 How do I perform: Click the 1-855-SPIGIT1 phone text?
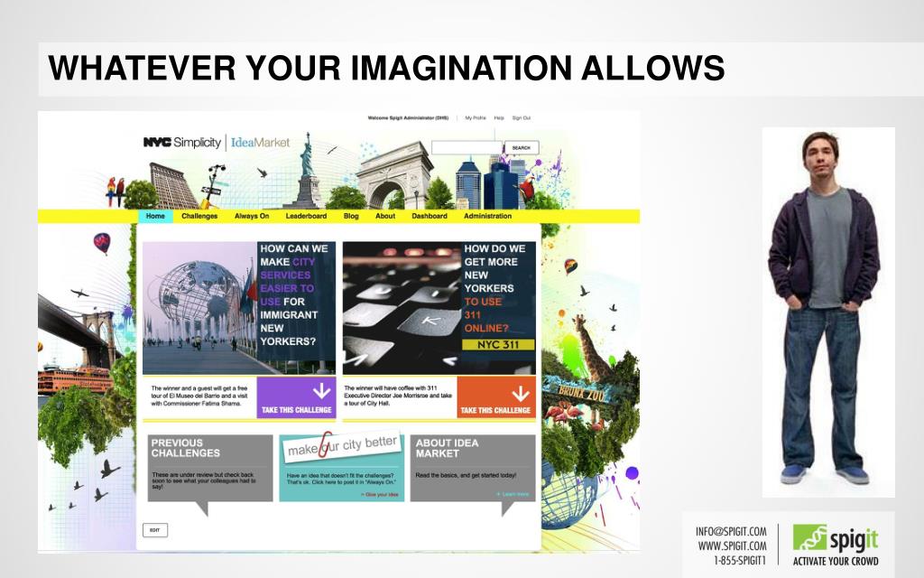pos(740,560)
